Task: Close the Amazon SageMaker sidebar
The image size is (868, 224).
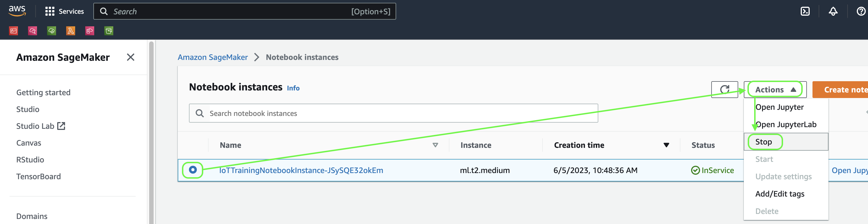Action: coord(131,57)
